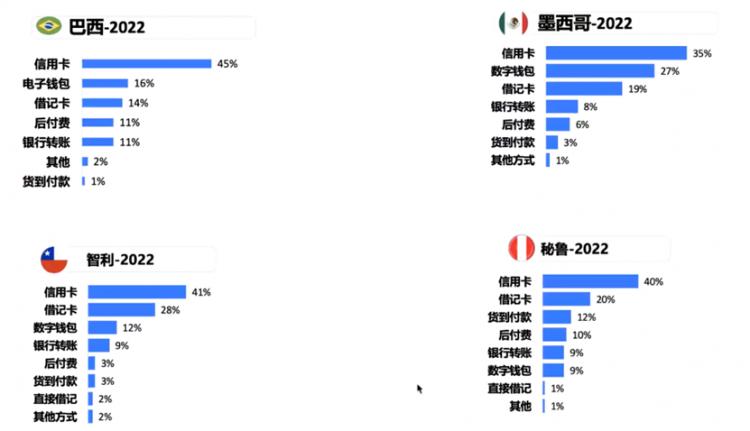Screen dimensions: 750x431
Task: Click Chile's 12% 数字钱包 bar
Action: tap(102, 327)
